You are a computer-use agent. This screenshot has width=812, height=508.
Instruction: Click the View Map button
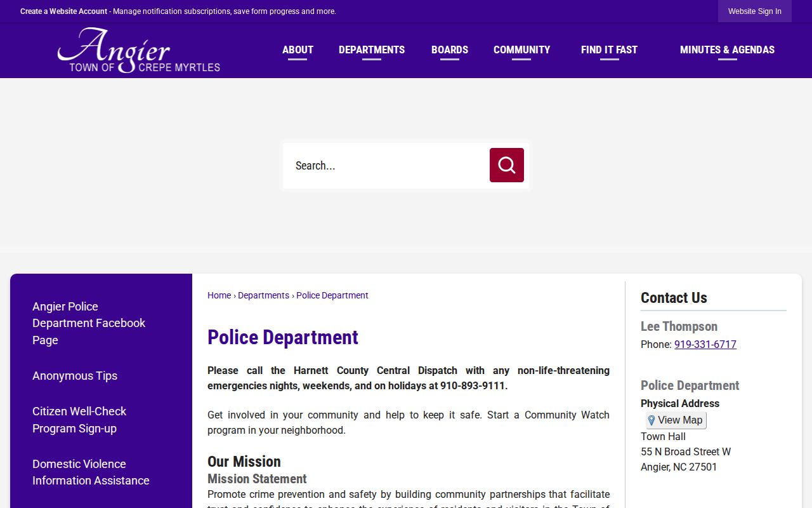676,420
